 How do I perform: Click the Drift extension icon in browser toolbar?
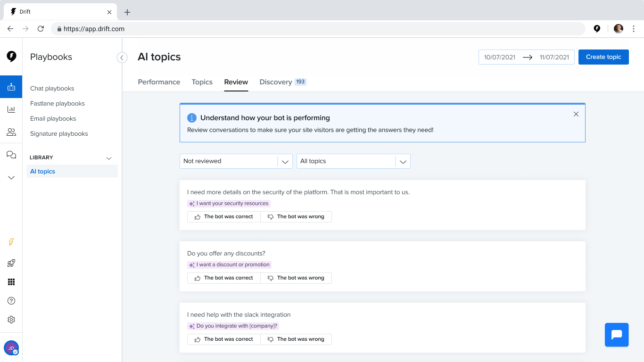[597, 29]
